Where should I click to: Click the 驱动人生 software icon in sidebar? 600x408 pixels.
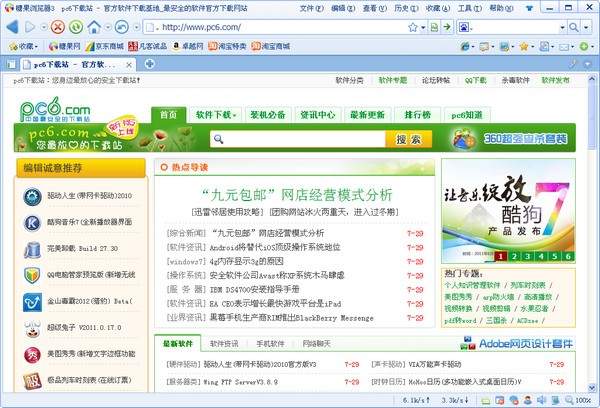tap(31, 195)
